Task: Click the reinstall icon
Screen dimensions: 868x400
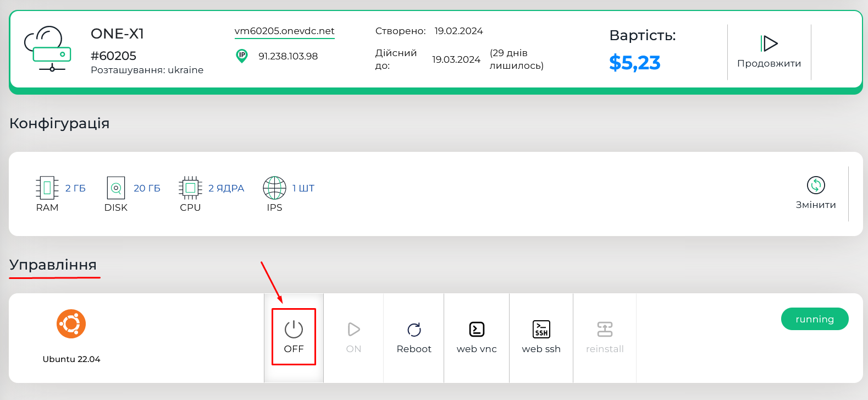Action: click(x=605, y=329)
